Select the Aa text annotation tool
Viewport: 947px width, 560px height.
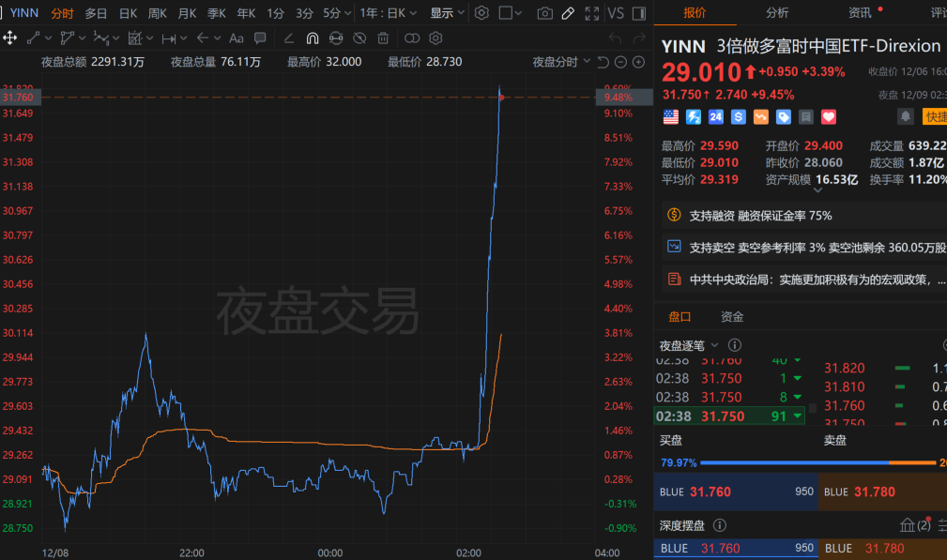coord(237,38)
